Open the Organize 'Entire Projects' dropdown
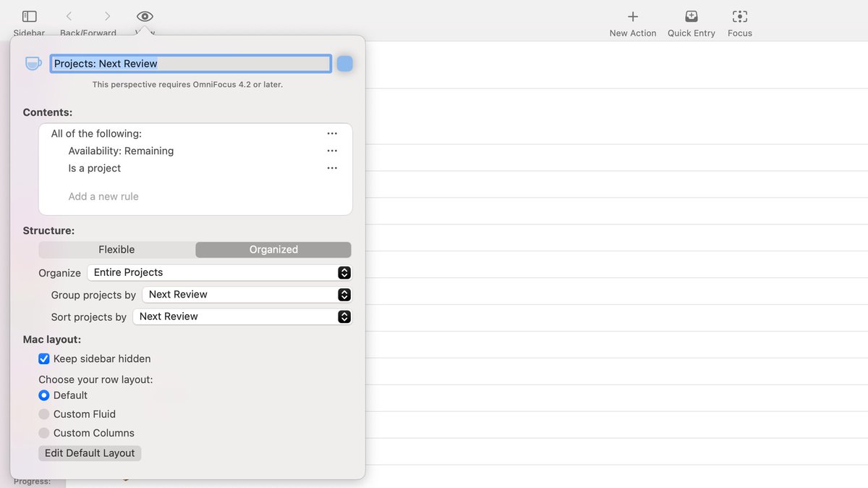The image size is (868, 488). pos(219,272)
